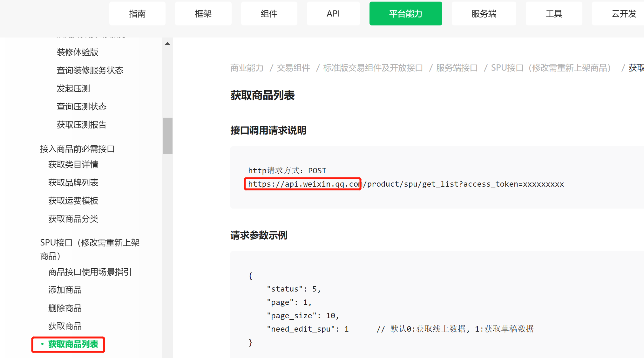
Task: Click the 商业能力 breadcrumb link
Action: [x=247, y=68]
